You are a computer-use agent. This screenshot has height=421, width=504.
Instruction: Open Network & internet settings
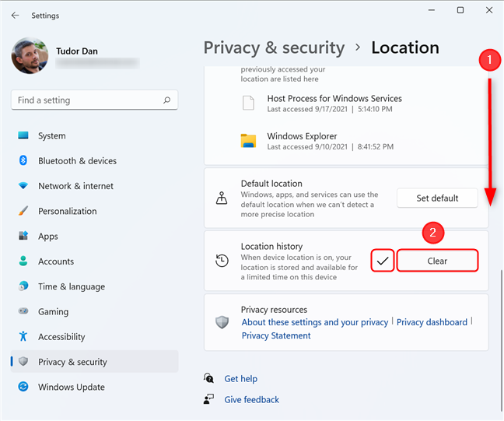tap(95, 186)
